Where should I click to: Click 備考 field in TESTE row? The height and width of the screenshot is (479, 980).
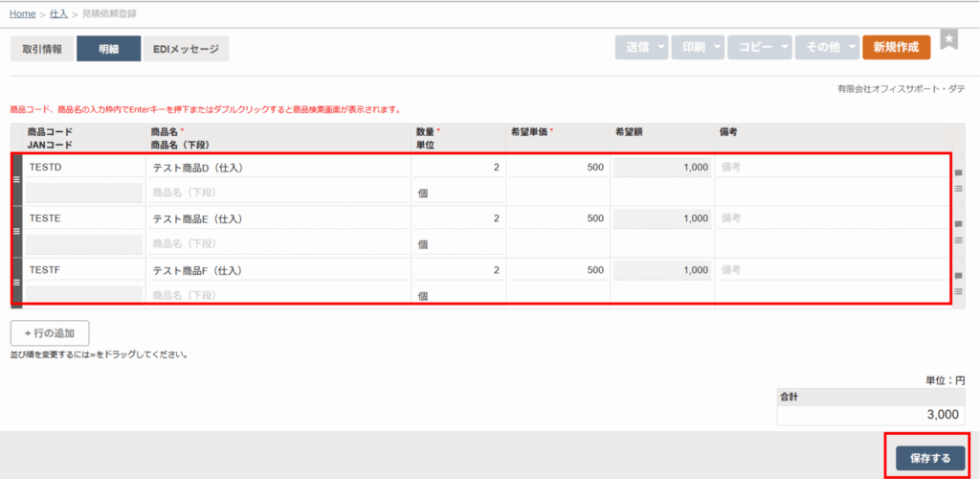pyautogui.click(x=833, y=218)
